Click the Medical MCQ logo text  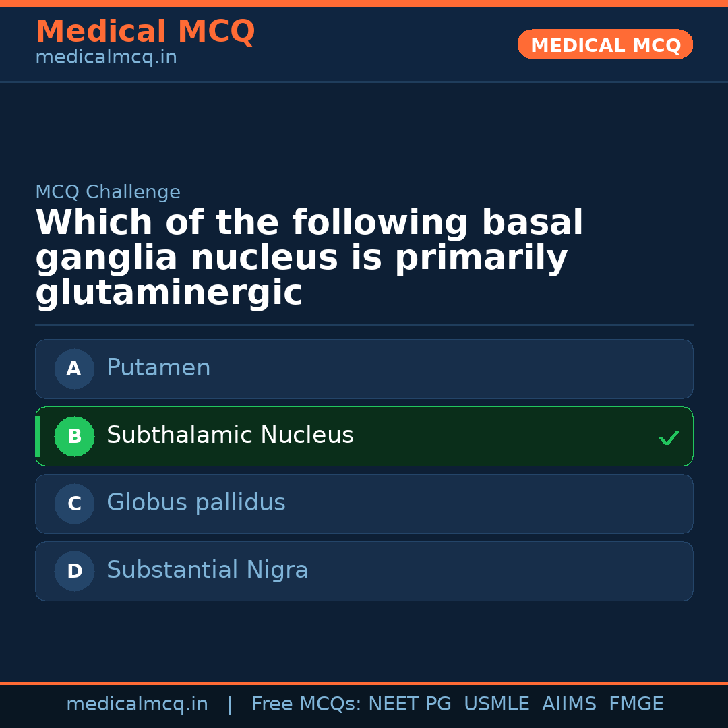click(x=145, y=32)
